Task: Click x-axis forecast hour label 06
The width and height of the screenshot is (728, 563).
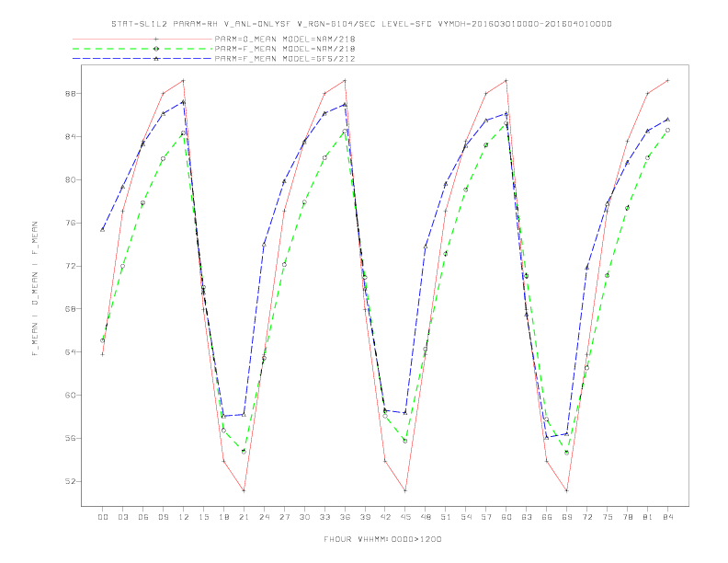Action: tap(143, 517)
